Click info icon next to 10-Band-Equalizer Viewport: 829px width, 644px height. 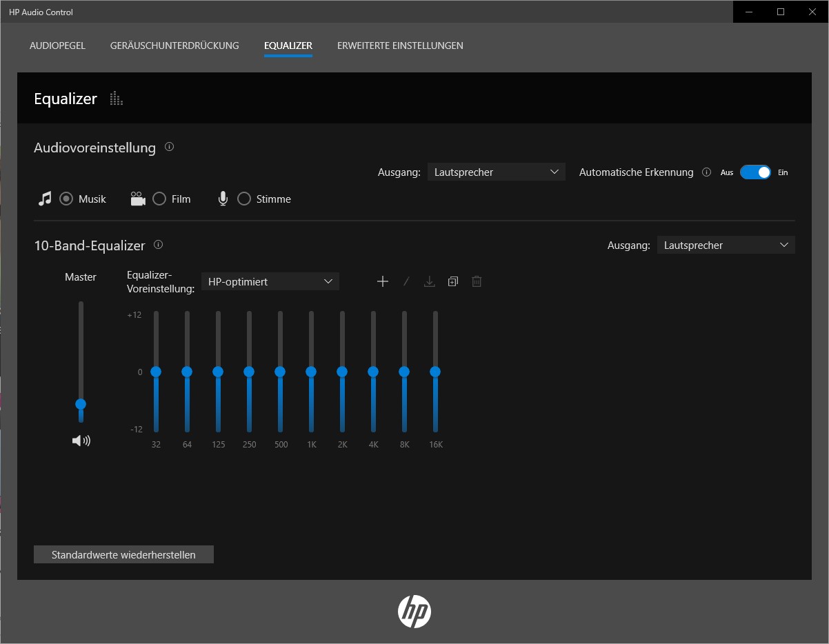159,245
